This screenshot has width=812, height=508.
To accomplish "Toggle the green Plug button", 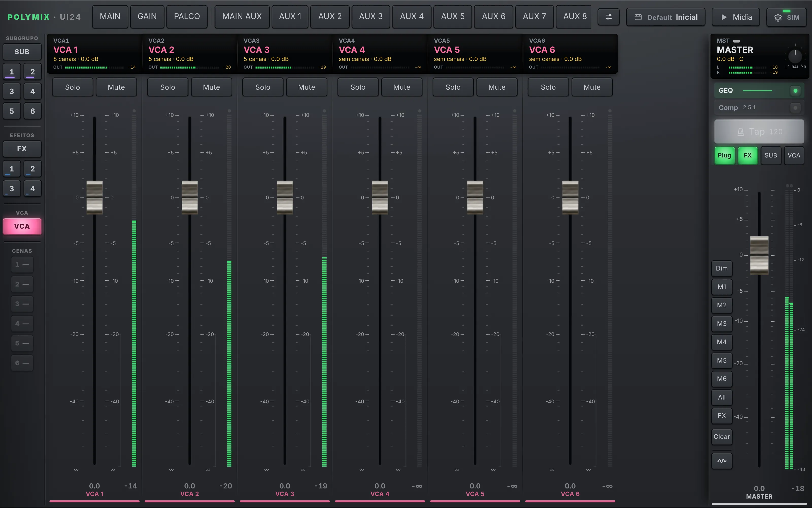I will coord(724,155).
